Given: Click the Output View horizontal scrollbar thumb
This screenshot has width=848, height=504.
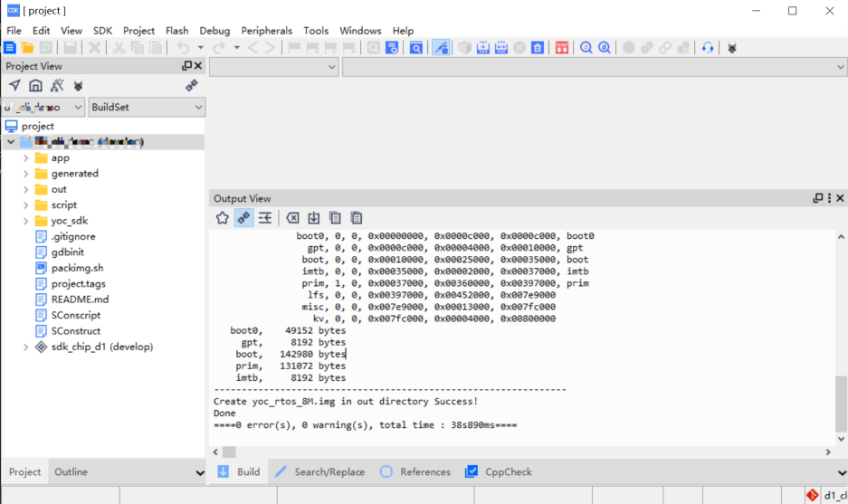Looking at the screenshot, I should click(x=229, y=452).
